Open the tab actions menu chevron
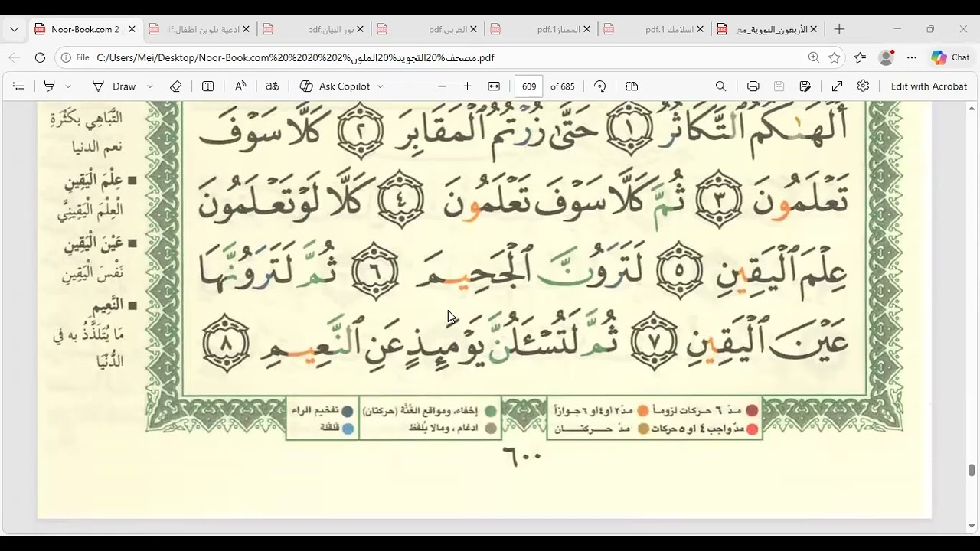 [x=14, y=29]
